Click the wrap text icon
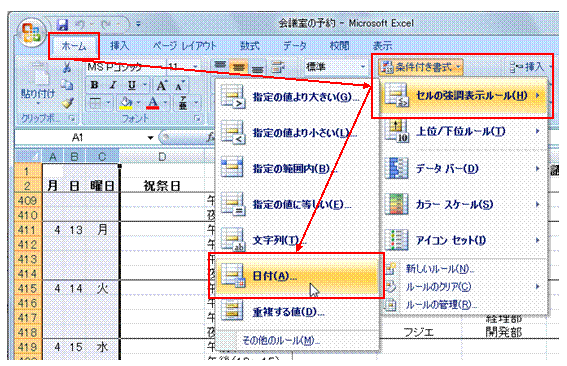Image resolution: width=567 pixels, height=366 pixels. pyautogui.click(x=278, y=67)
